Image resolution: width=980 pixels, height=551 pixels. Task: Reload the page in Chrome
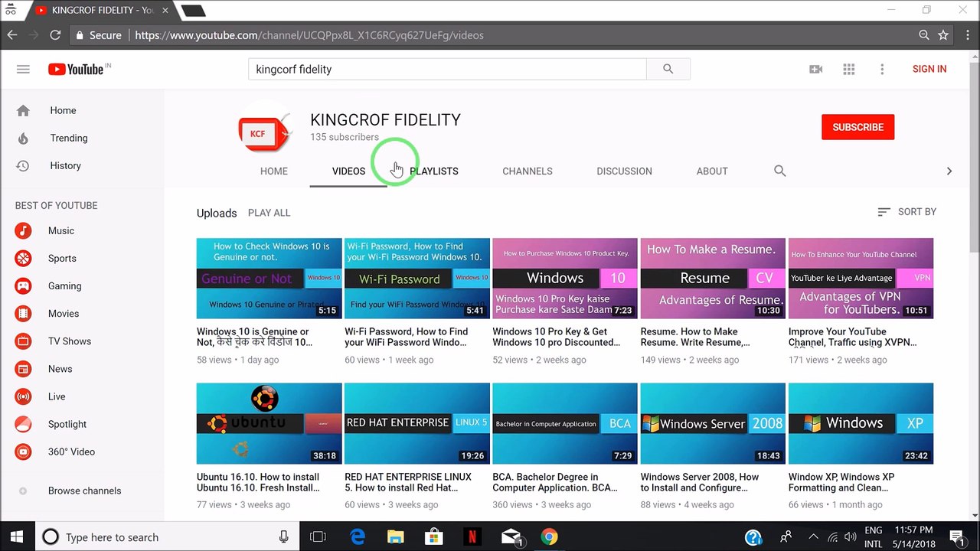[x=55, y=35]
